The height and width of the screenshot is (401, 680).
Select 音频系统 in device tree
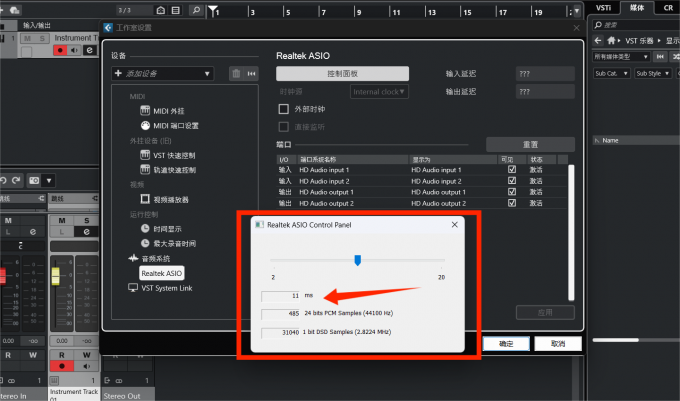[x=150, y=259]
